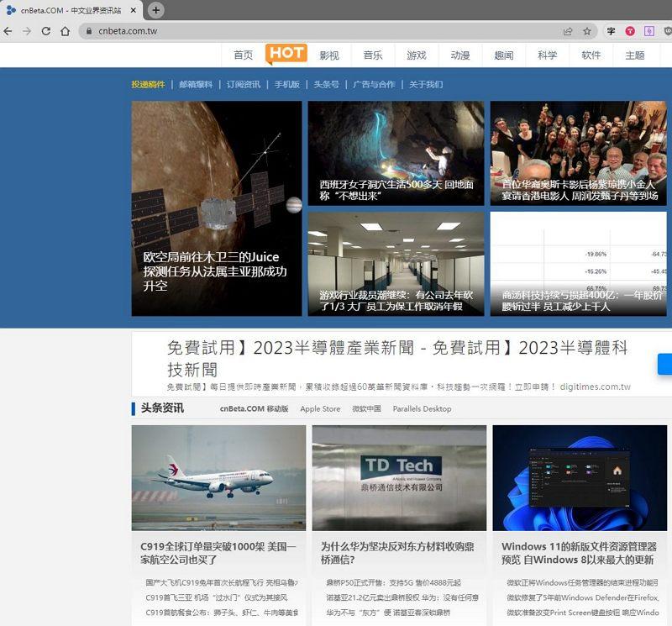Open the HOT section

tap(286, 54)
